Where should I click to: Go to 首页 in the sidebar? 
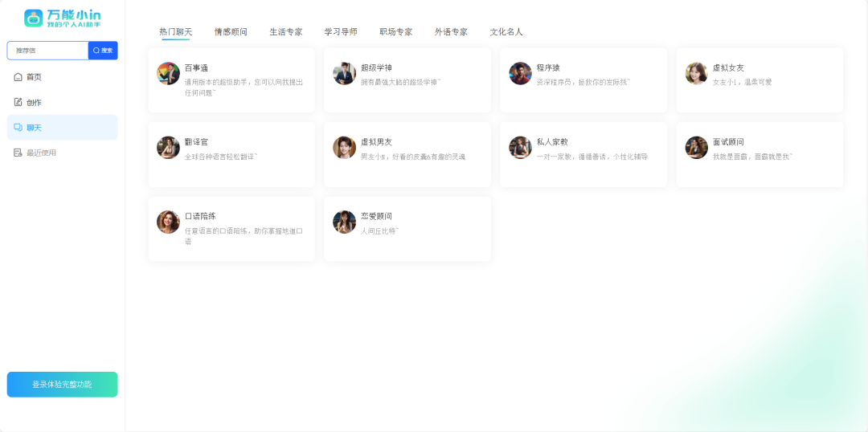coord(62,77)
